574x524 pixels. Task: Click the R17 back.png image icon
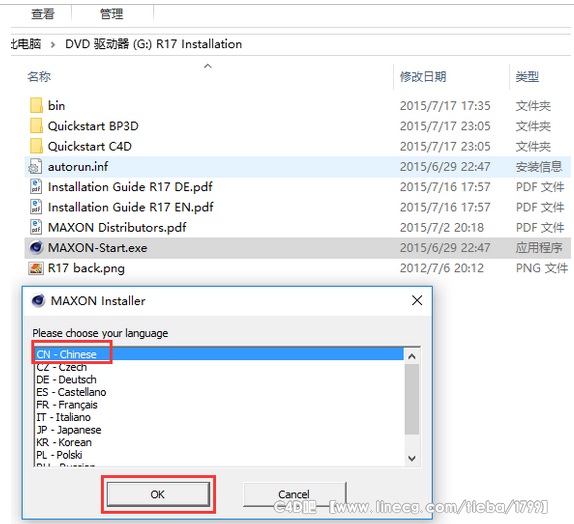click(36, 268)
